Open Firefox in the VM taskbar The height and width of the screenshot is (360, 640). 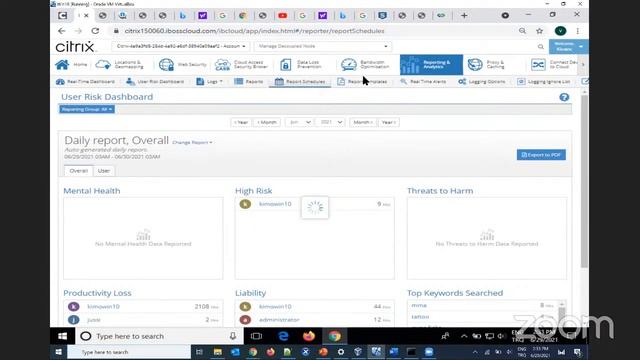(309, 336)
